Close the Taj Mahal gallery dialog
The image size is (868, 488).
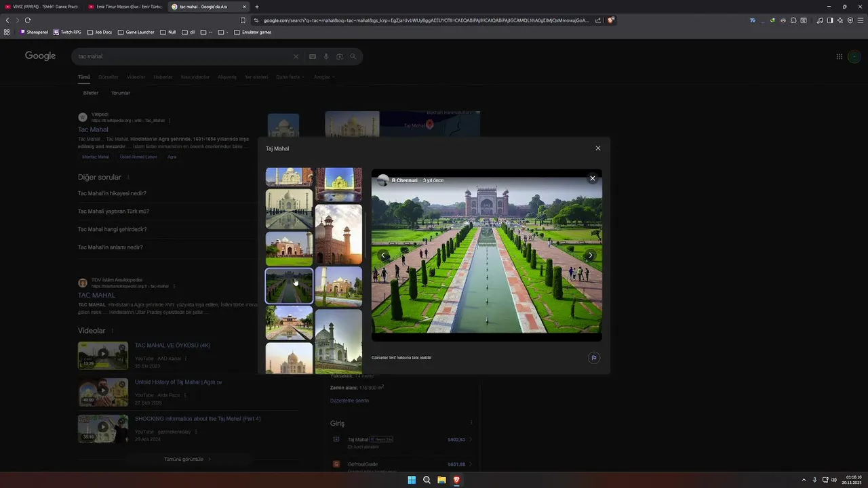597,148
